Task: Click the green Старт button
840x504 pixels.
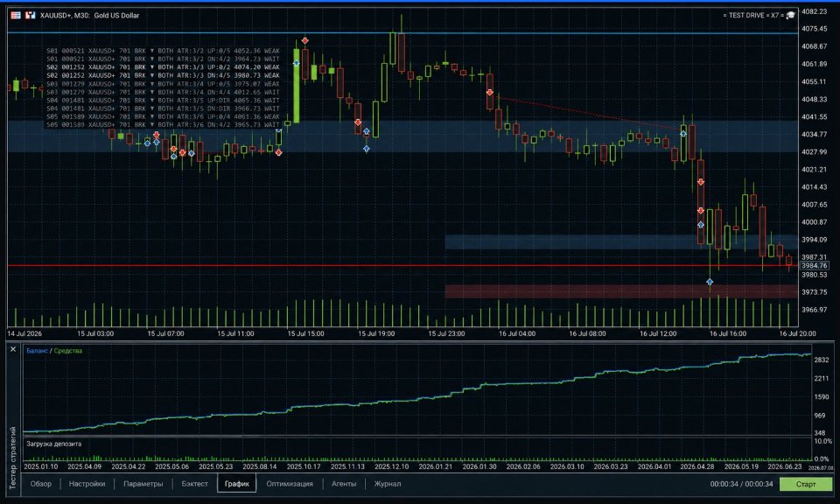Action: [806, 484]
